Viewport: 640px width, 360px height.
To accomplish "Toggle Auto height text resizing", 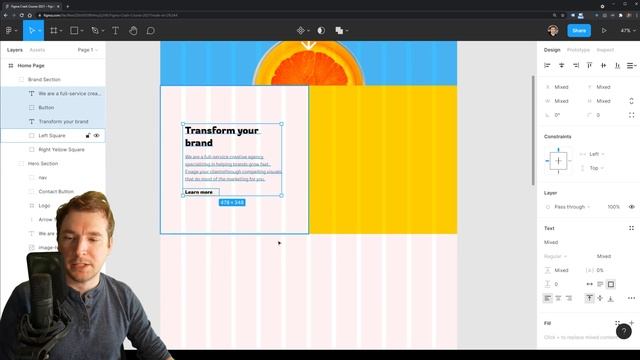I will pos(600,284).
